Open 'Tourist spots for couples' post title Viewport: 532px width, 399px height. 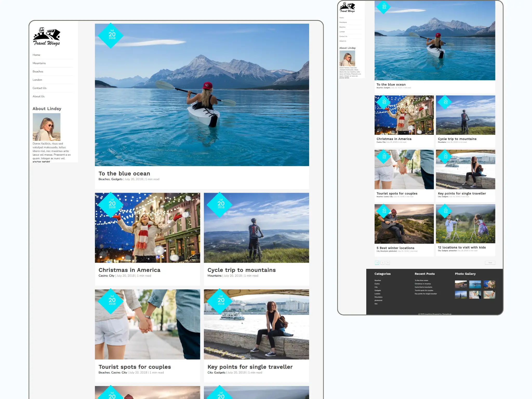point(135,367)
